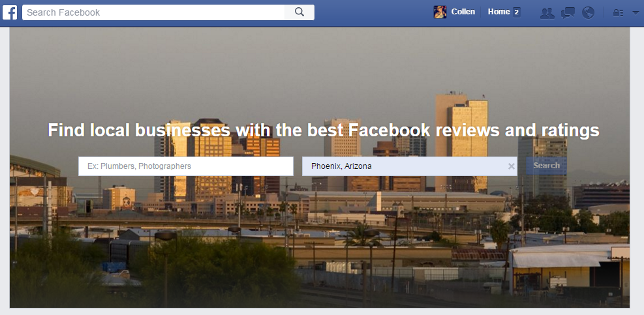
Task: Expand the account menu dropdown arrow
Action: coord(636,13)
